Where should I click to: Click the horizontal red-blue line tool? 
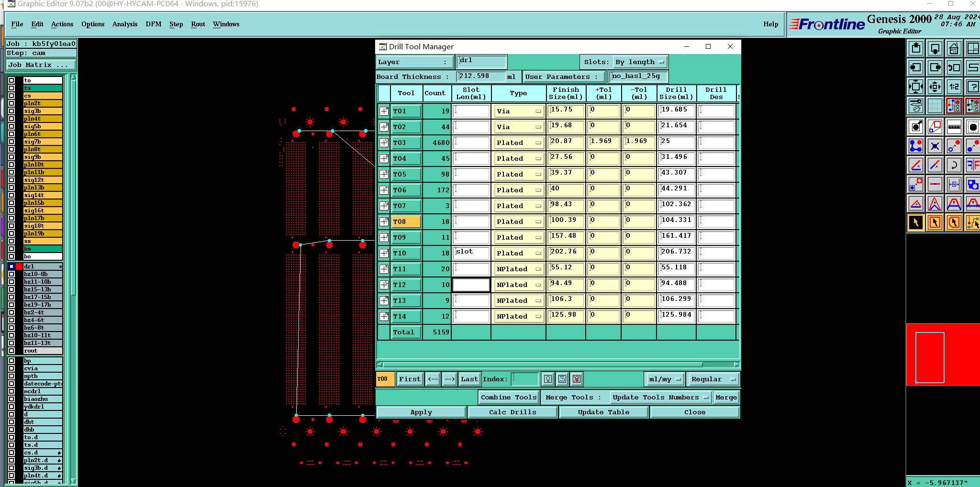point(935,184)
